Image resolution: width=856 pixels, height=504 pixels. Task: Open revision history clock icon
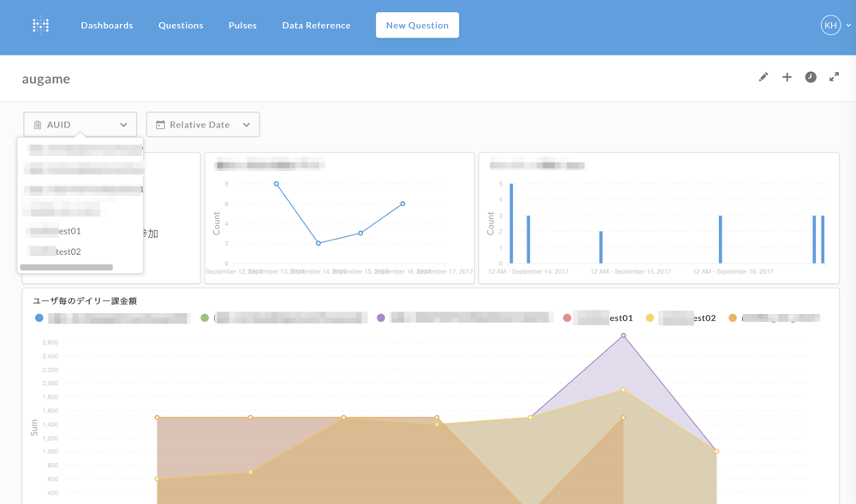[x=811, y=77]
